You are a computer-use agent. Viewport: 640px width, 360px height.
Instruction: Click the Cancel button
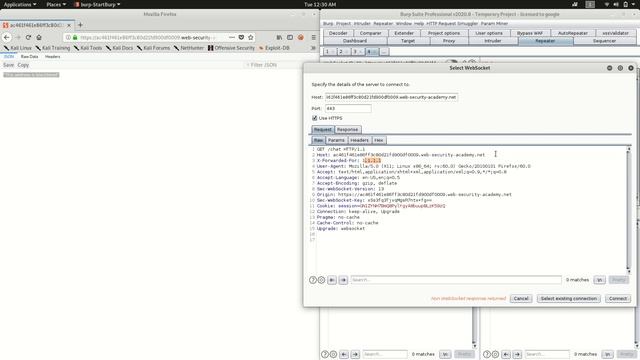(521, 299)
